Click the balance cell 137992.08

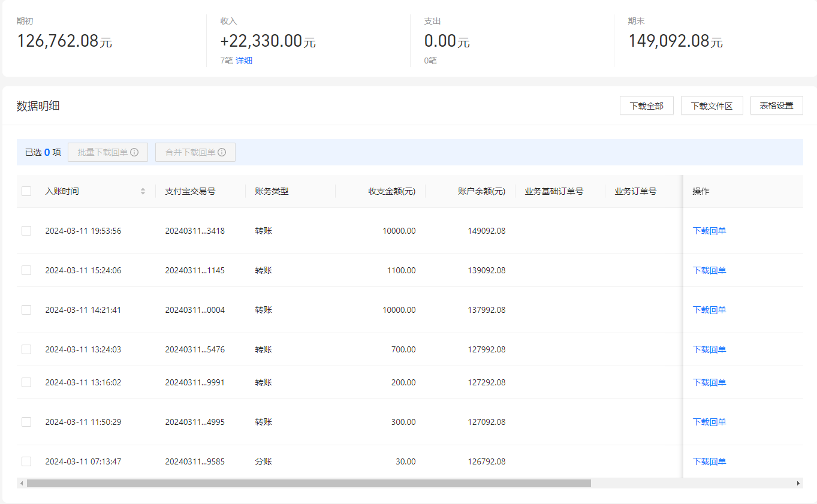(x=487, y=310)
